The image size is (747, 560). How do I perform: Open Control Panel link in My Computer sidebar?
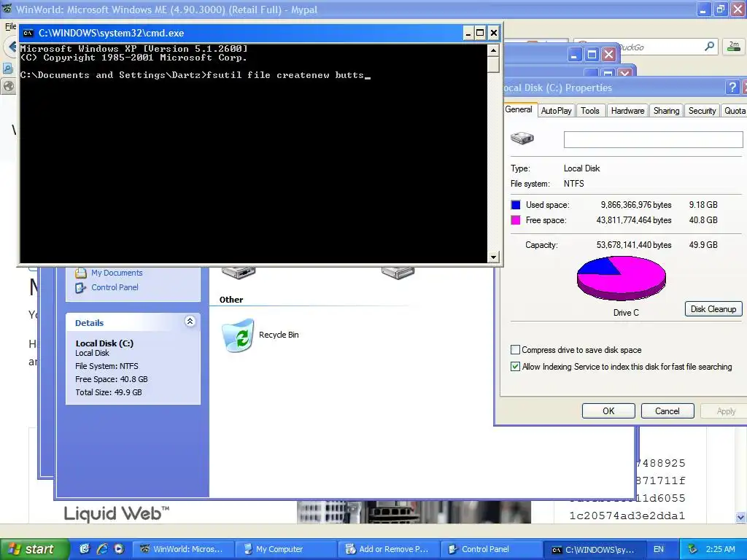(115, 287)
